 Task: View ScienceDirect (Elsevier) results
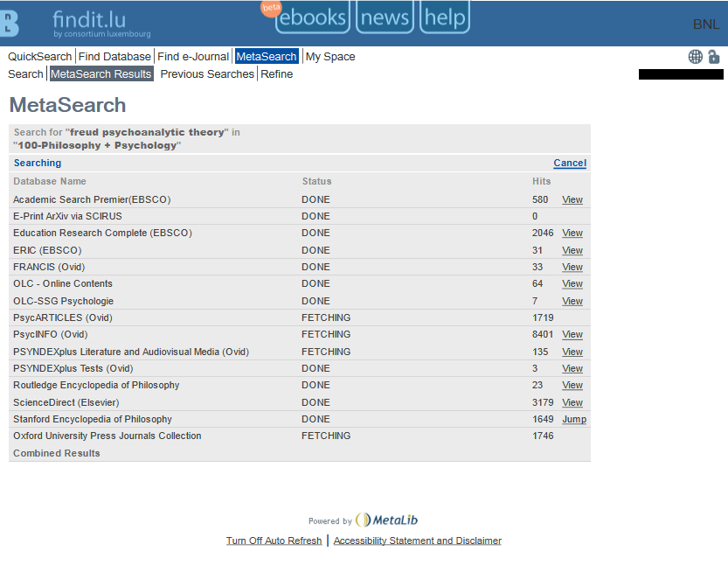coord(572,402)
